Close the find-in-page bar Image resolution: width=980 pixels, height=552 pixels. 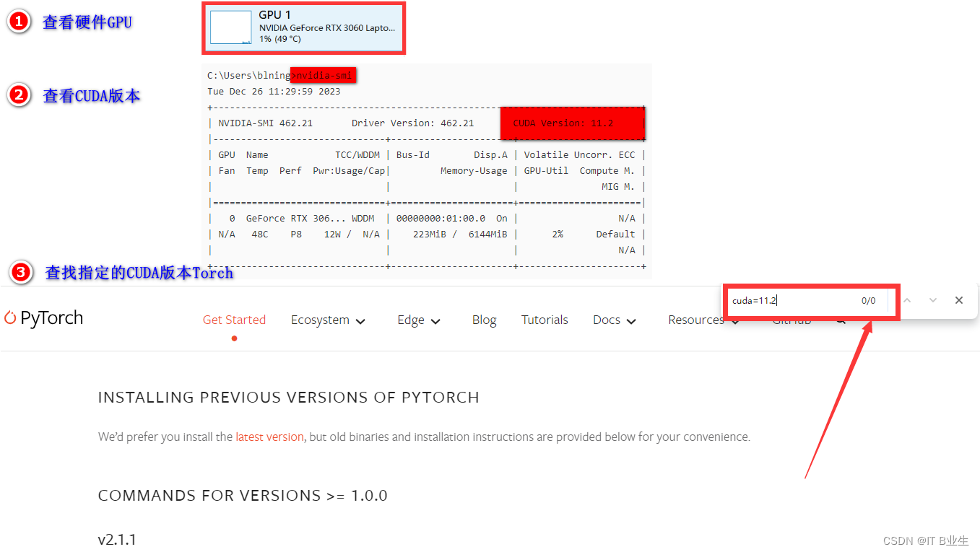tap(959, 300)
